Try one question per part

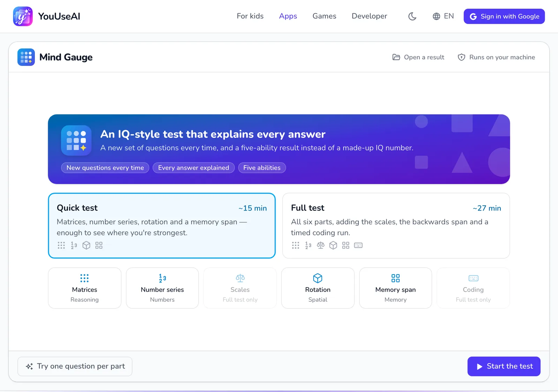coord(75,366)
